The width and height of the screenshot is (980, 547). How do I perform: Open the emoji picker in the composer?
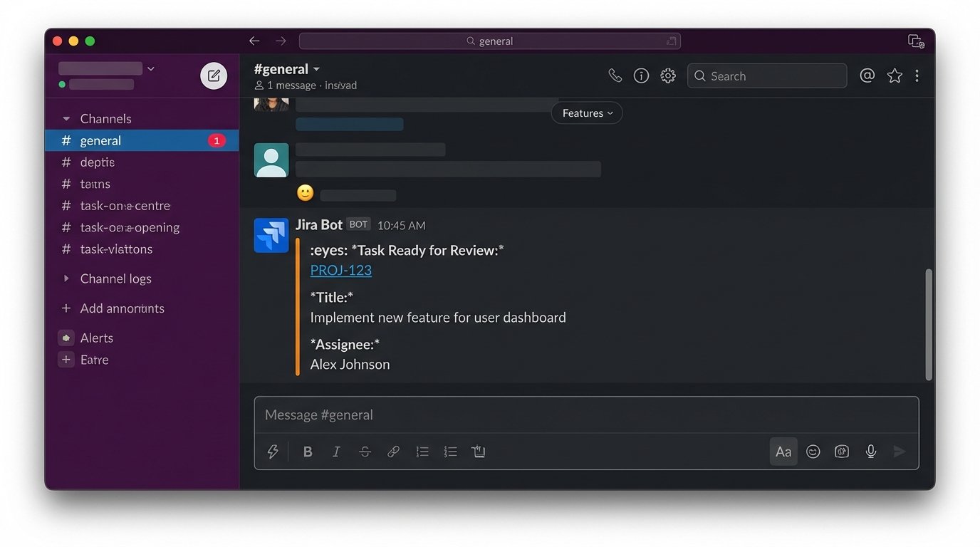coord(813,451)
